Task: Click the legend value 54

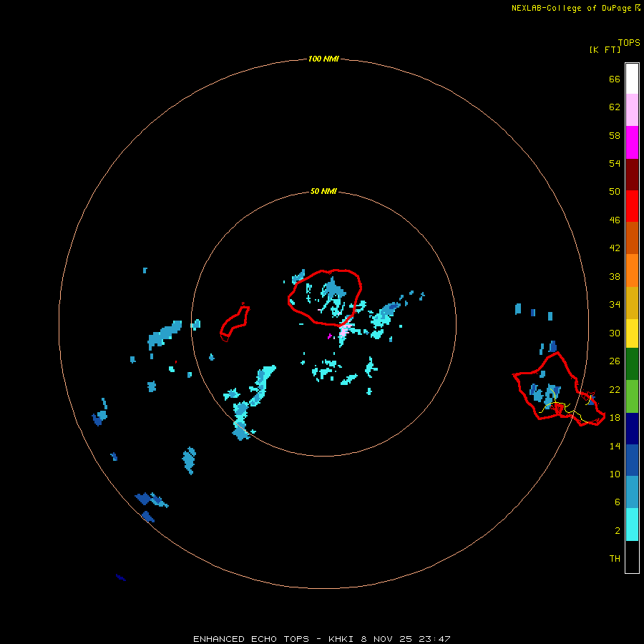Action: 615,163
